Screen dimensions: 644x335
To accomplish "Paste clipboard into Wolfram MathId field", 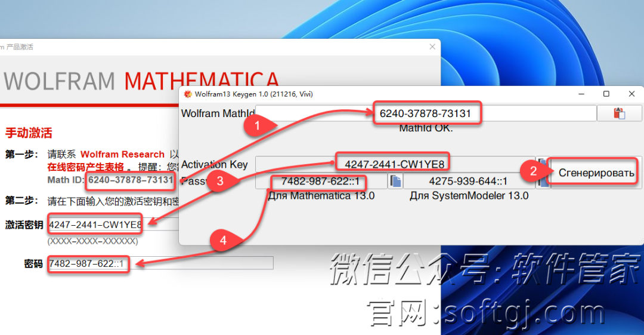I will pos(619,113).
